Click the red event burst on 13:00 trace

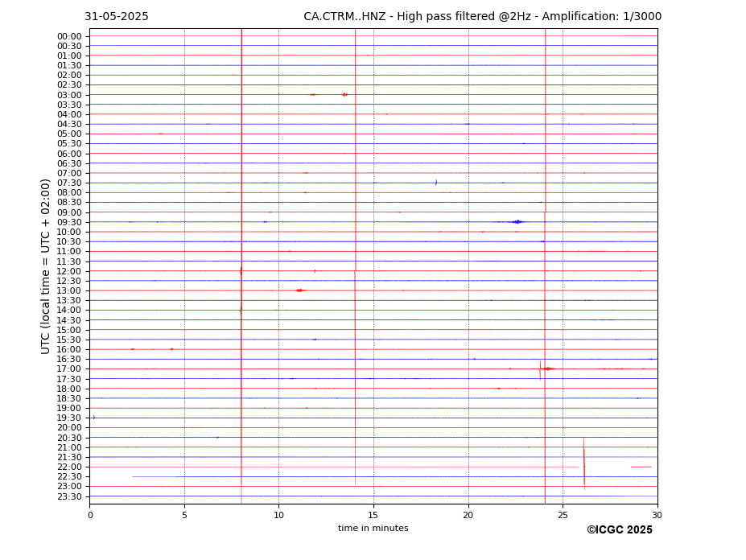299,290
